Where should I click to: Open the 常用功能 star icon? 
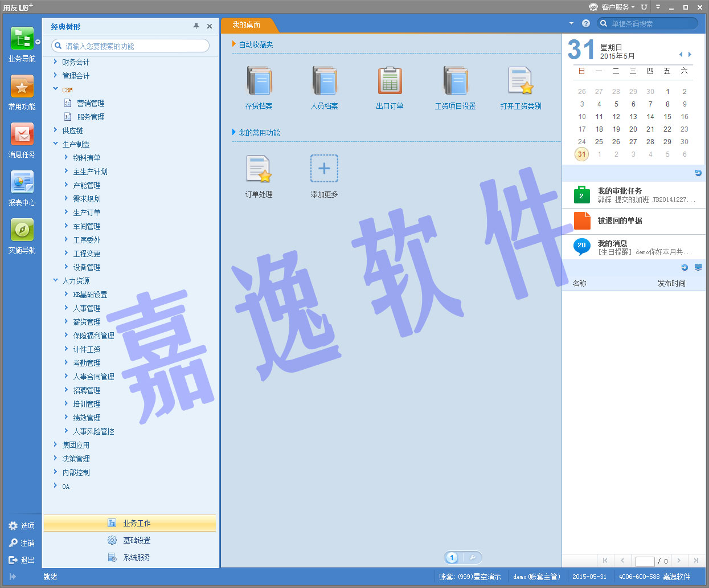[x=22, y=87]
